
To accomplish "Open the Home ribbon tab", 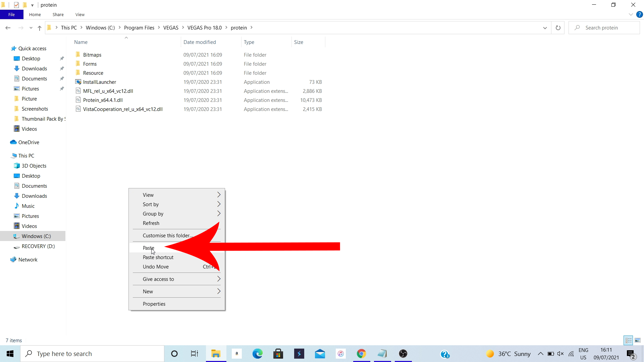I will tap(35, 14).
